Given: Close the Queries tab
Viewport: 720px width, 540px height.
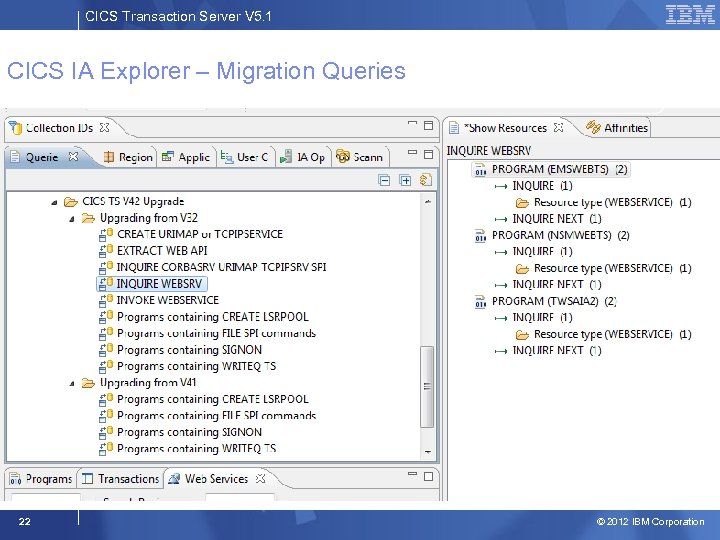Looking at the screenshot, I should point(73,157).
